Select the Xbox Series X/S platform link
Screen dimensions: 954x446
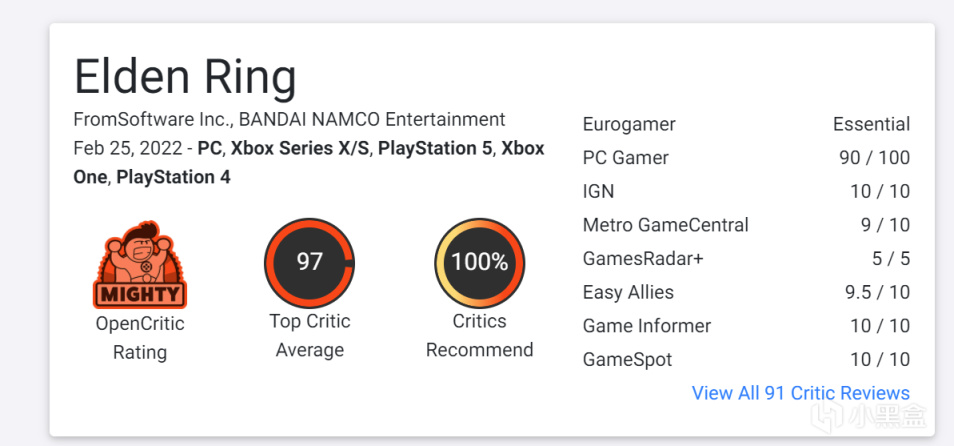[x=300, y=148]
